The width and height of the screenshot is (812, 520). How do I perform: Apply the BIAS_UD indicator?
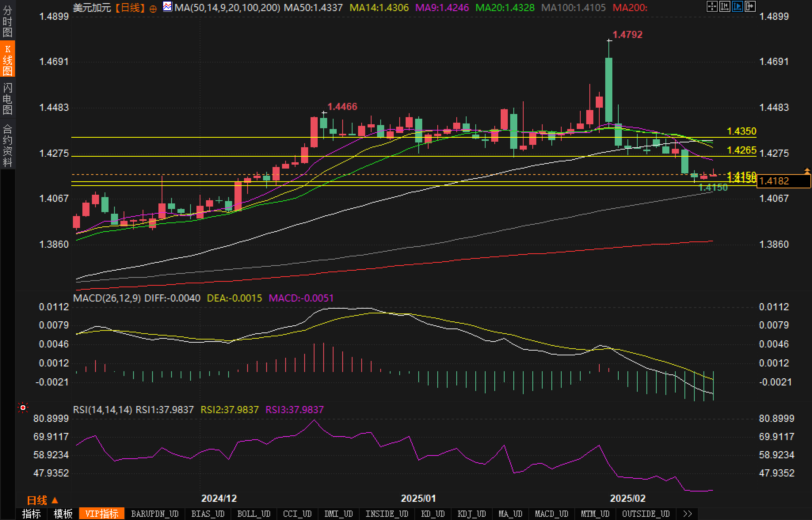coord(208,514)
